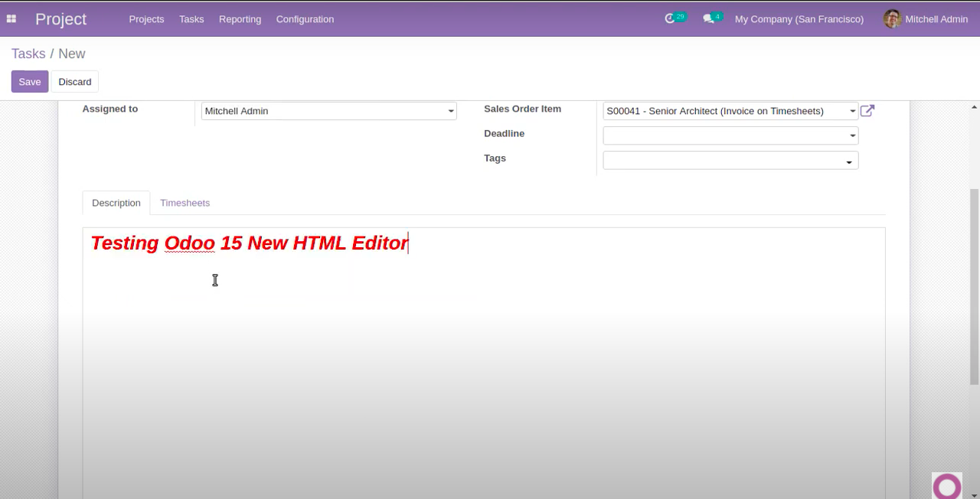
Task: Expand the Assigned to dropdown arrow
Action: coord(451,112)
